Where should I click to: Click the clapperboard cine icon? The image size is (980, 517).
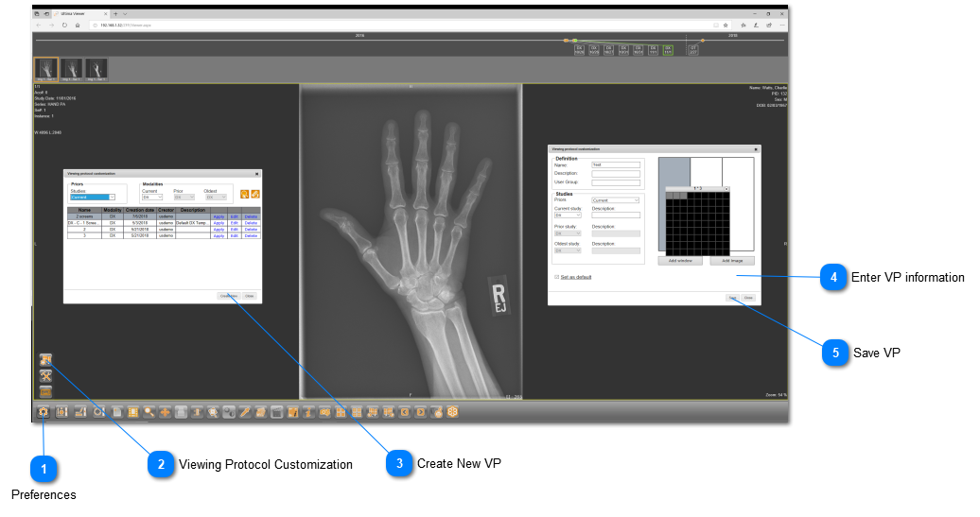pos(277,412)
